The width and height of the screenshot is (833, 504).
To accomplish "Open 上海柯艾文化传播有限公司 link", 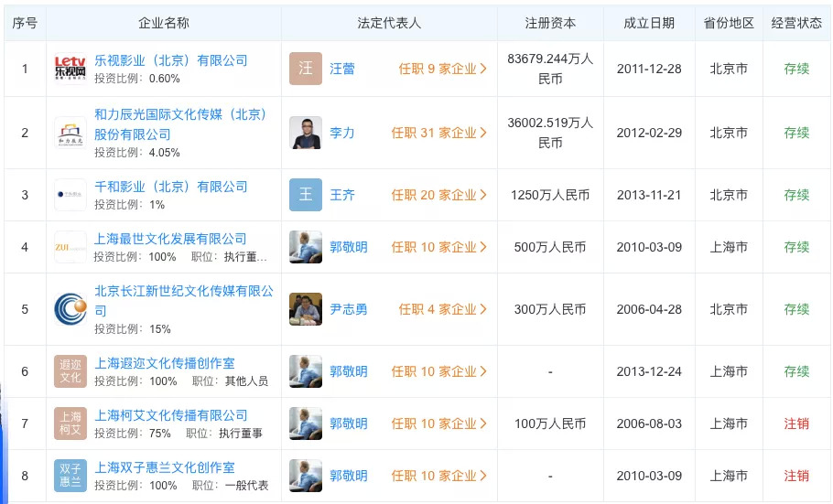I will pos(171,415).
